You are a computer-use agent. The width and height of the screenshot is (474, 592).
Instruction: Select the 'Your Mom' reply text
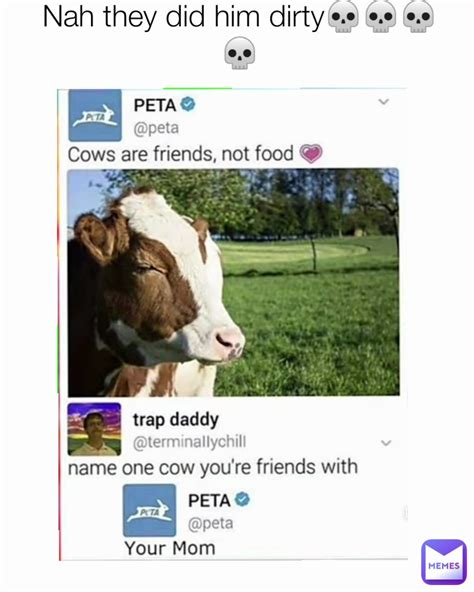tap(170, 548)
